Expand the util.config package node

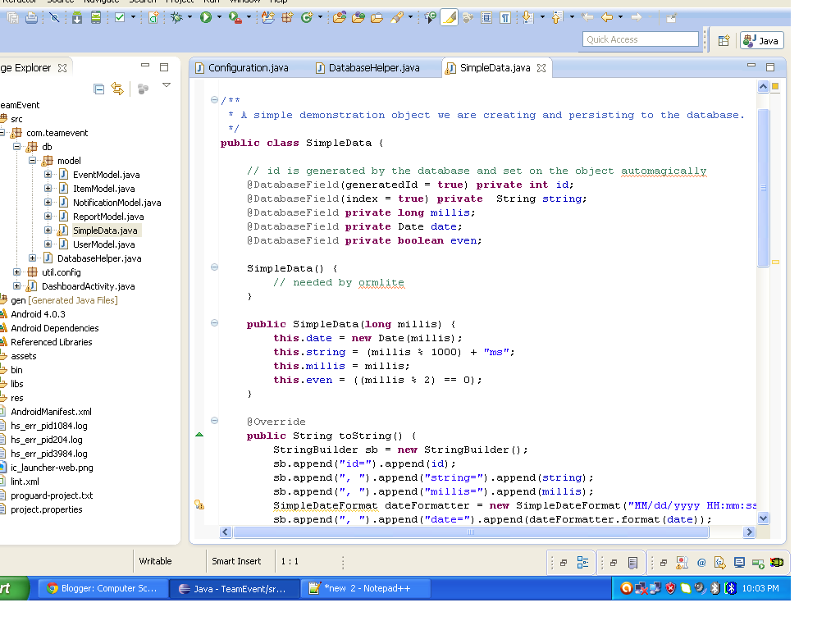[17, 272]
